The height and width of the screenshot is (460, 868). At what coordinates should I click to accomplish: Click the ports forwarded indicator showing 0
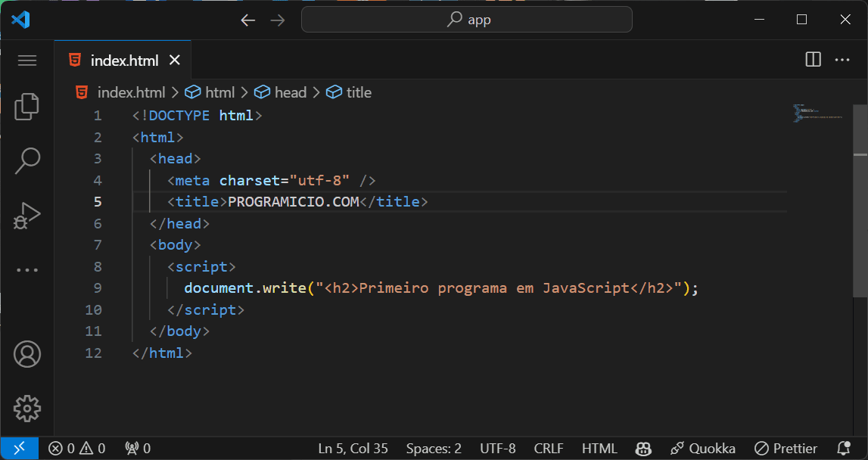(138, 449)
